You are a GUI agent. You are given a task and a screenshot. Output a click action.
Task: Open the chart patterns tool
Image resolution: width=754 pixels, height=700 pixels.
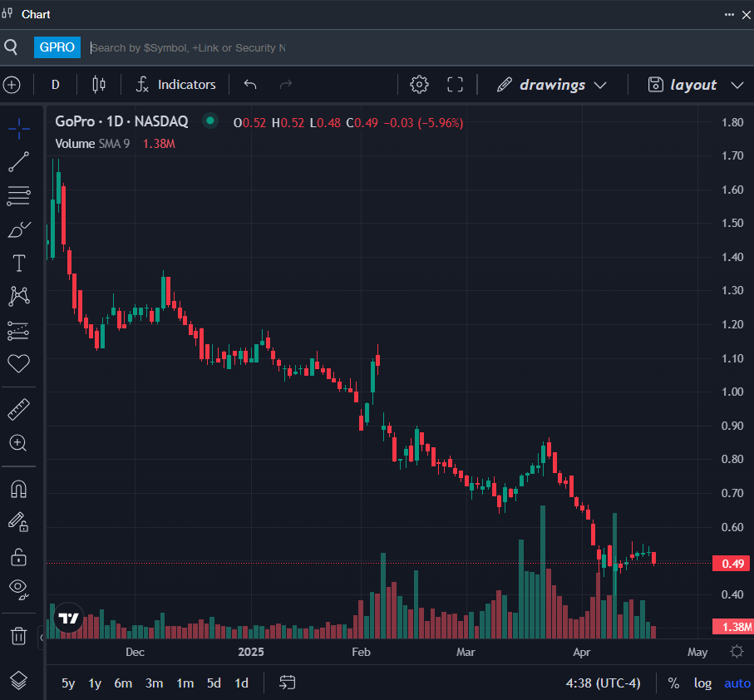(19, 296)
